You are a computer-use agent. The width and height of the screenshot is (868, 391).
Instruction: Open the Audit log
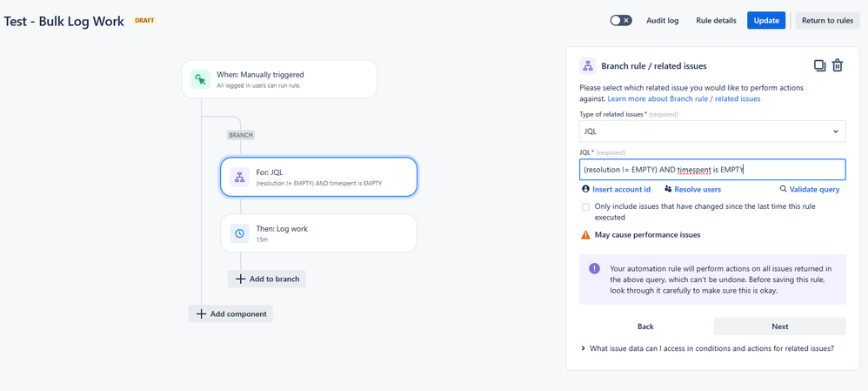[663, 21]
